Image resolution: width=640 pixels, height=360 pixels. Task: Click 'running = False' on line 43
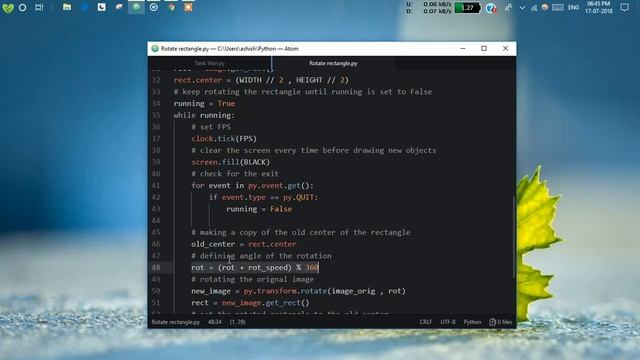pyautogui.click(x=259, y=209)
